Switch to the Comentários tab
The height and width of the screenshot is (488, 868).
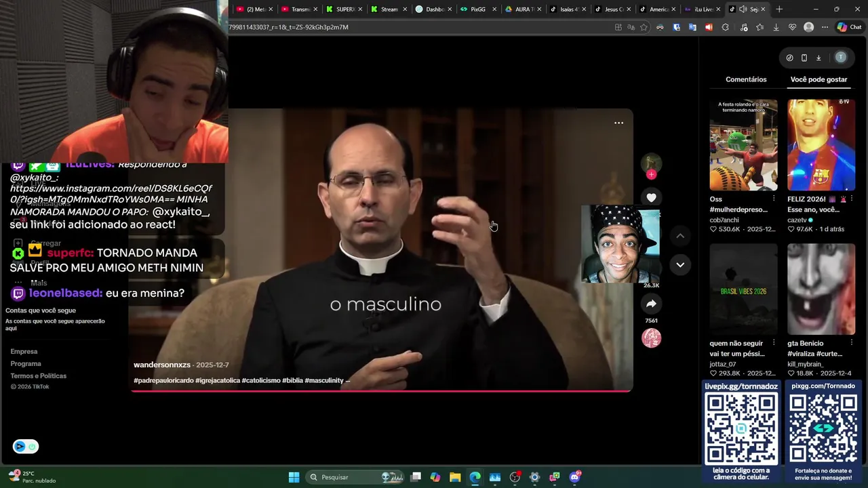click(746, 79)
